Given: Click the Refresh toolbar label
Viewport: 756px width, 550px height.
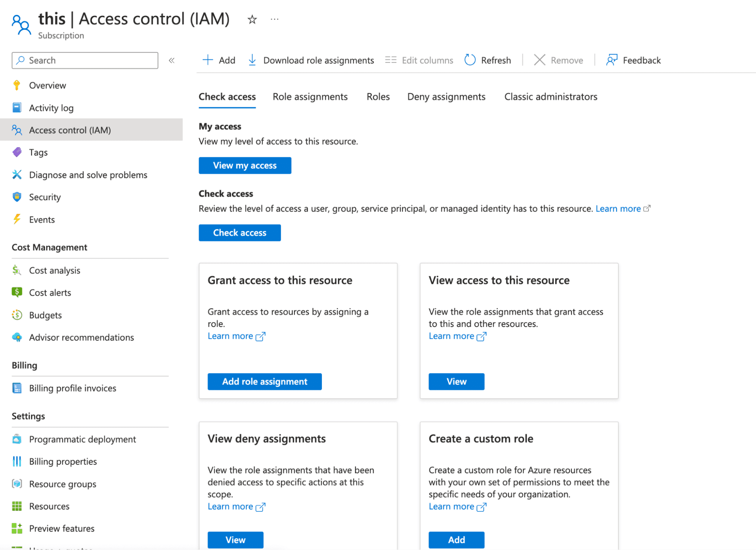Looking at the screenshot, I should coord(496,60).
